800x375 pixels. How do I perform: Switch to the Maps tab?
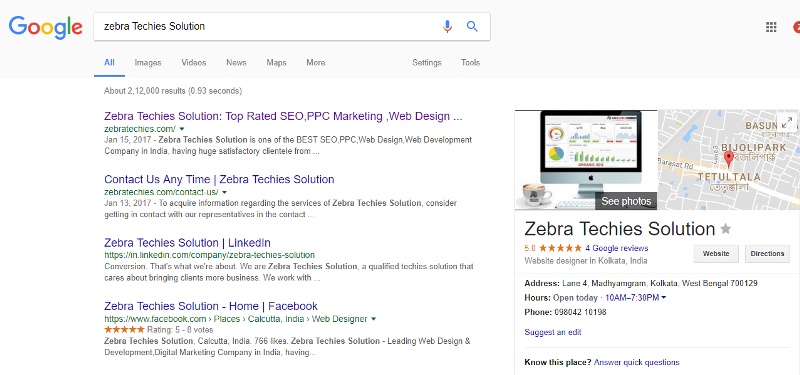pos(276,63)
